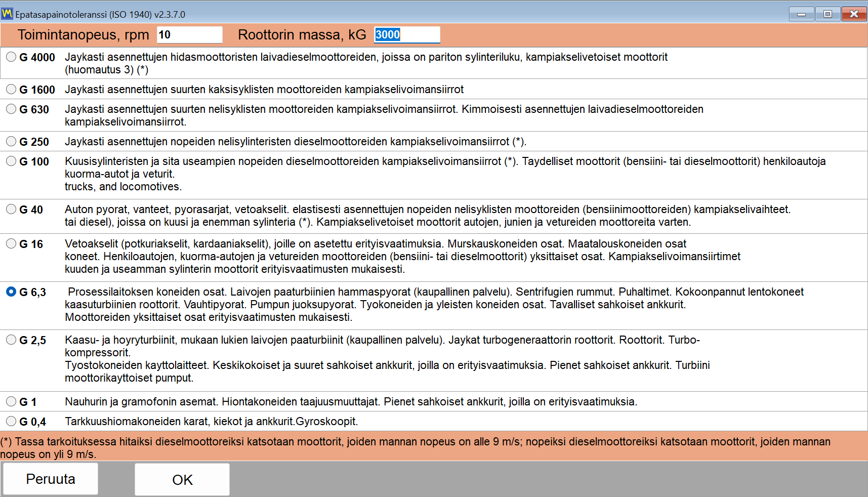Click the G 250 description about nelisylinteristen dieselmoottoreiden
Image resolution: width=868 pixels, height=497 pixels.
click(296, 142)
